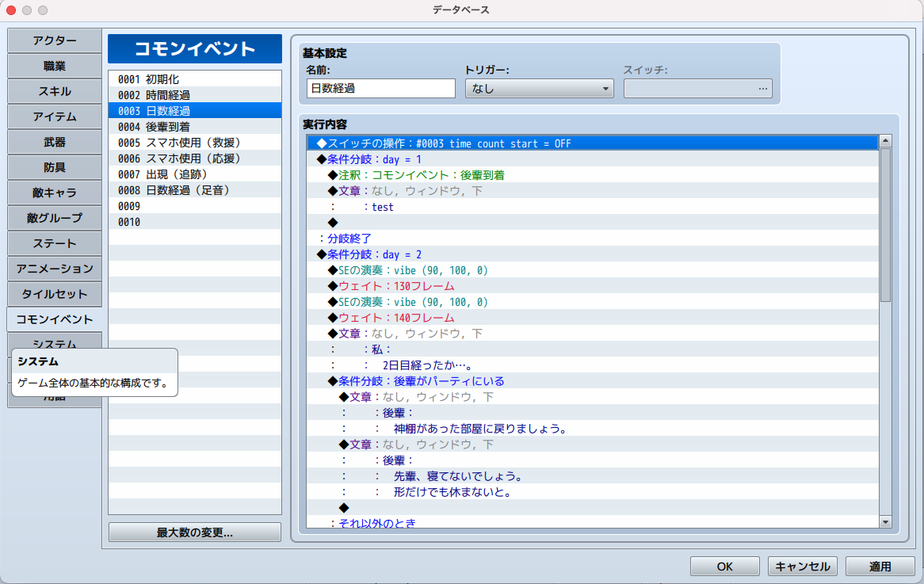This screenshot has height=584, width=924.
Task: Click the ellipsis button in スイッチ field
Action: [x=763, y=89]
